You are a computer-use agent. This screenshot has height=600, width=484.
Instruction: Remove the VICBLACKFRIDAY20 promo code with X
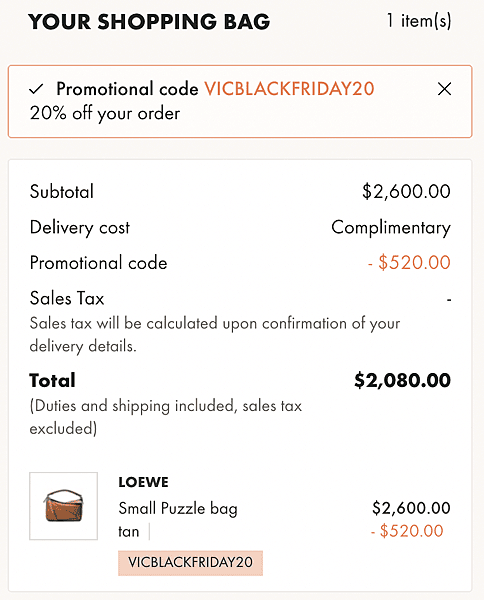(x=444, y=89)
